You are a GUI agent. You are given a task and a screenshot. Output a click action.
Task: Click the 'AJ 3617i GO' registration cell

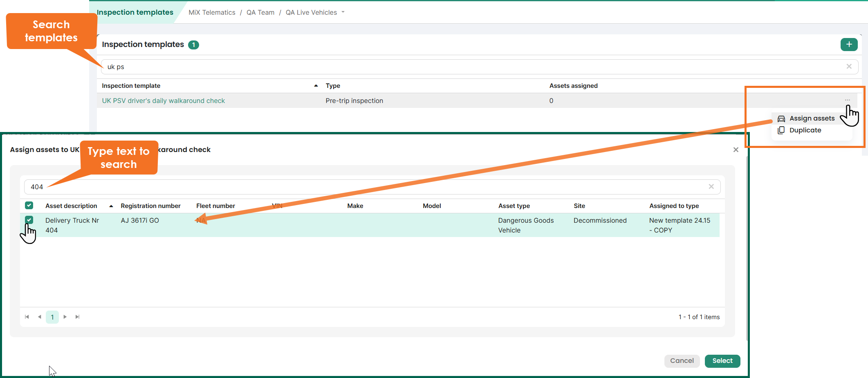click(140, 221)
